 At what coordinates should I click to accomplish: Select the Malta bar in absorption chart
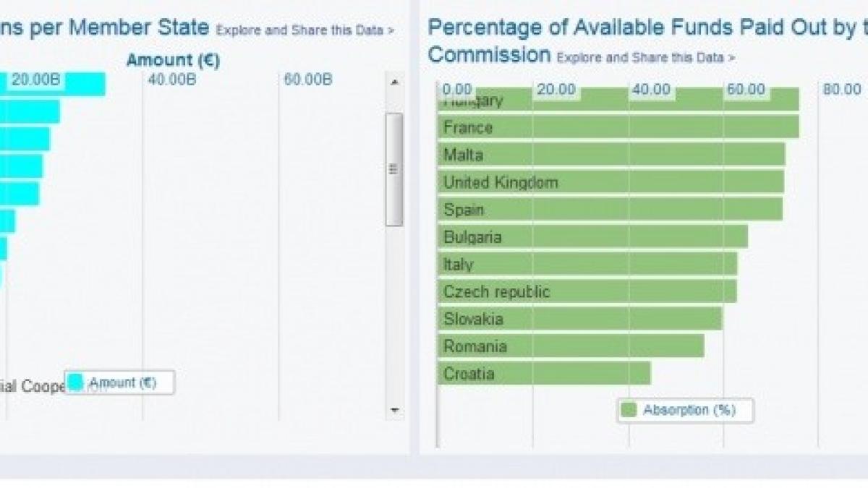[611, 155]
